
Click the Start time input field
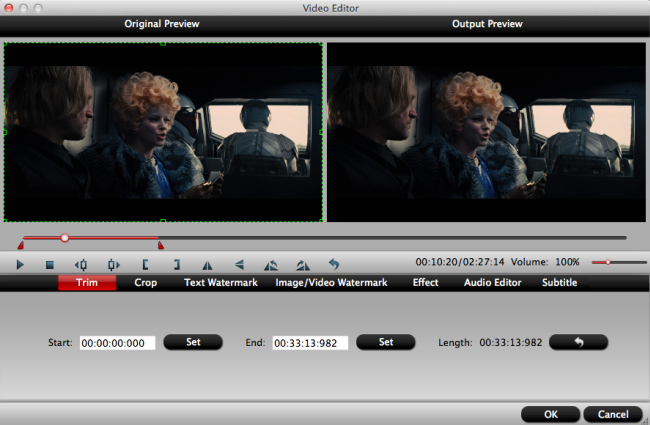tap(117, 343)
